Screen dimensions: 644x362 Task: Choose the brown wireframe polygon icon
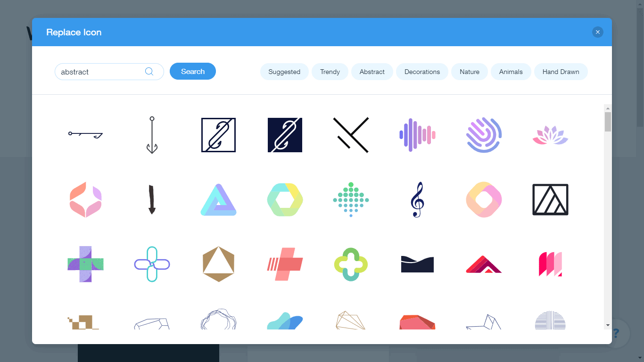coord(351,320)
